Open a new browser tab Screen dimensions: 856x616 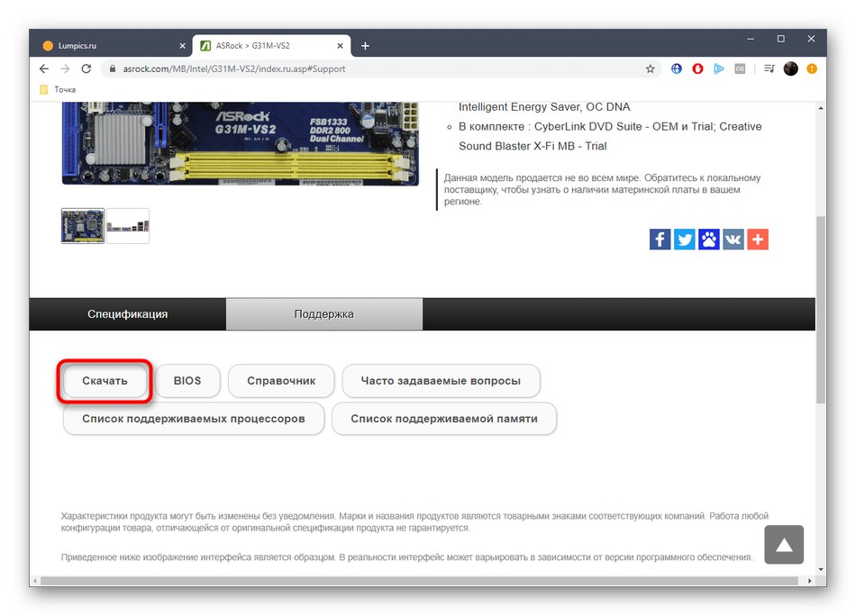(x=365, y=46)
